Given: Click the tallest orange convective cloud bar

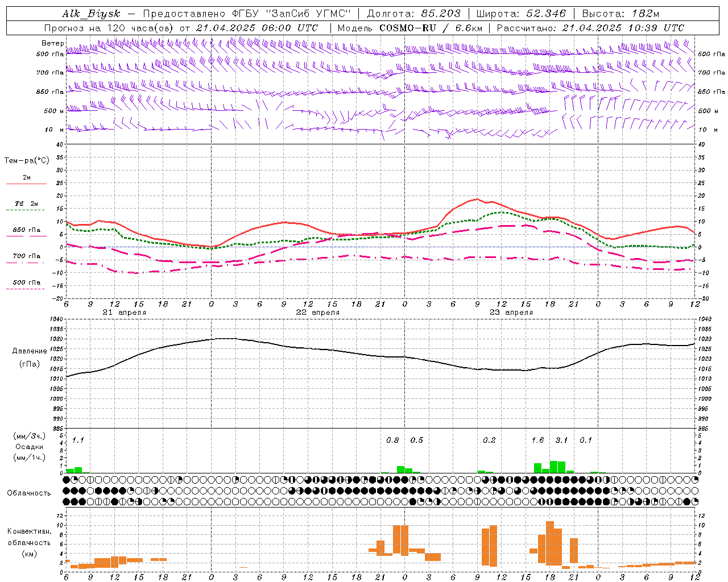Looking at the screenshot, I should (550, 543).
